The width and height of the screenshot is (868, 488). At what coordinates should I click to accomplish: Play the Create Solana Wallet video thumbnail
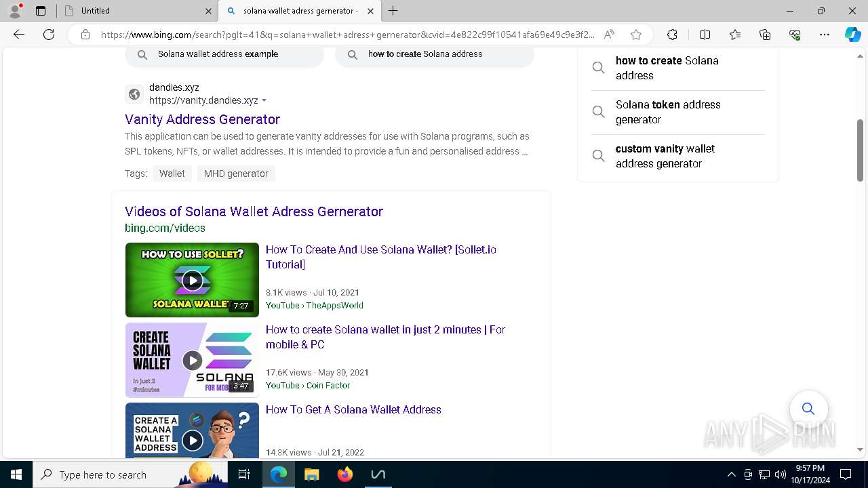coord(192,360)
